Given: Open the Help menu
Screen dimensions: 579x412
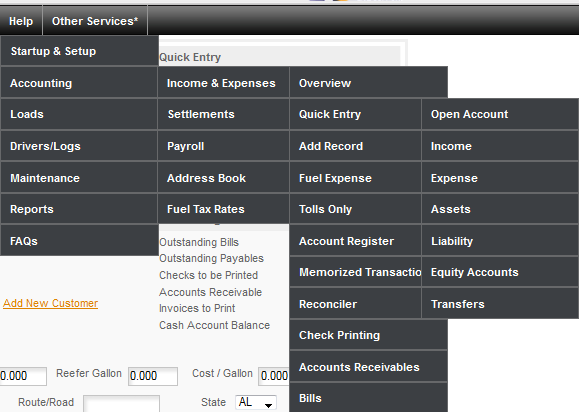Looking at the screenshot, I should click(21, 21).
